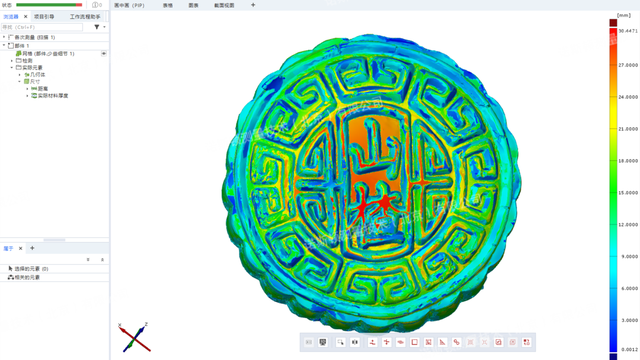Image resolution: width=640 pixels, height=360 pixels.
Task: Select the red triangle angle icon
Action: coord(442,342)
